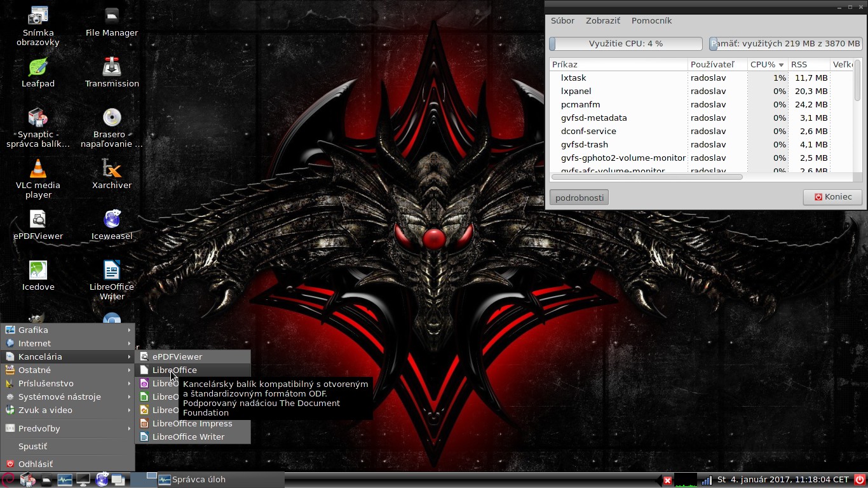
Task: Select the pcmanfm process row
Action: [x=701, y=104]
